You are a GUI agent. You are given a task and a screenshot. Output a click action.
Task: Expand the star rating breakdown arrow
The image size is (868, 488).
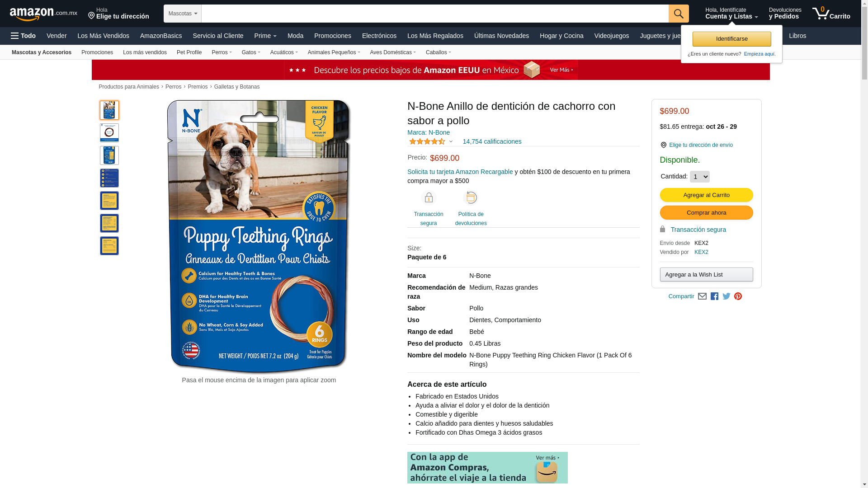pos(451,141)
